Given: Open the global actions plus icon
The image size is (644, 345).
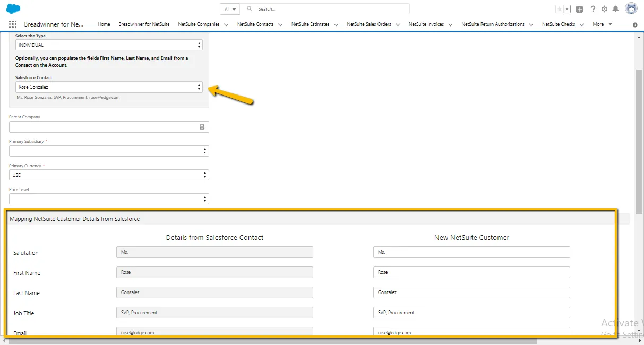Looking at the screenshot, I should (580, 9).
